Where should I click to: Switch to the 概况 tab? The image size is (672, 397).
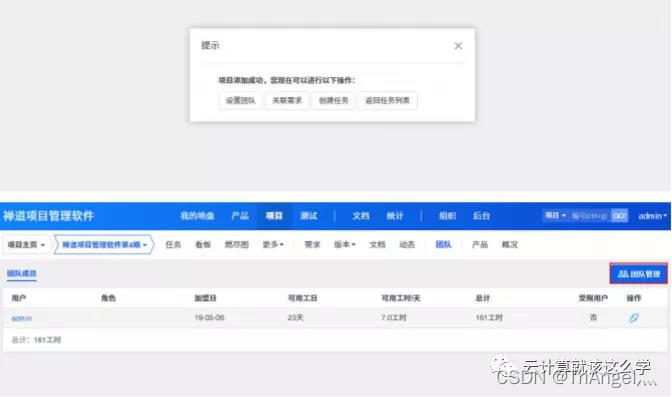[x=510, y=244]
